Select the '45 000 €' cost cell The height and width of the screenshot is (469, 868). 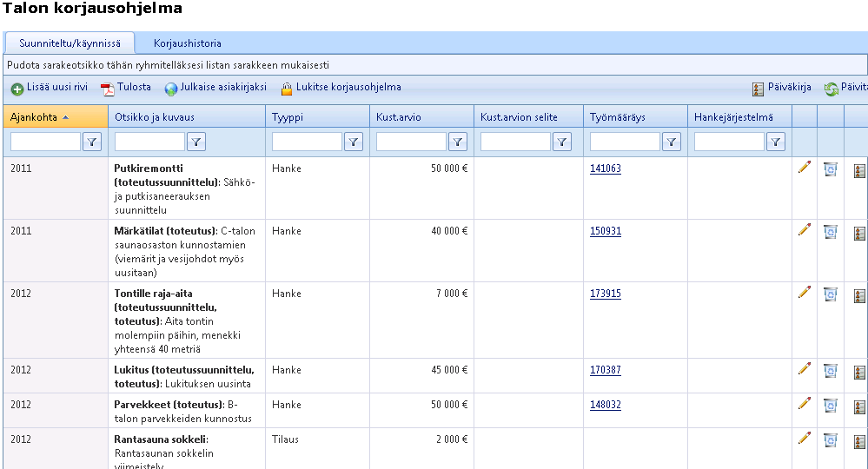click(x=421, y=376)
